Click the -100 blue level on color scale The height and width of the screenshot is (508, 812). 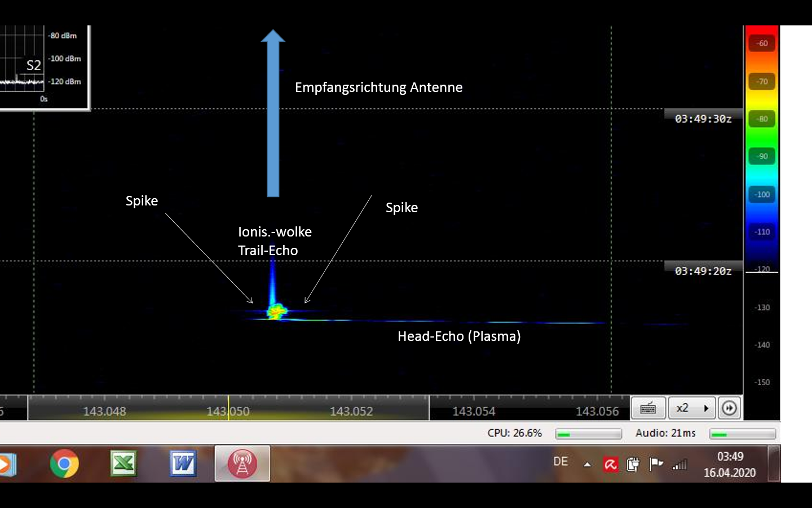tap(762, 195)
